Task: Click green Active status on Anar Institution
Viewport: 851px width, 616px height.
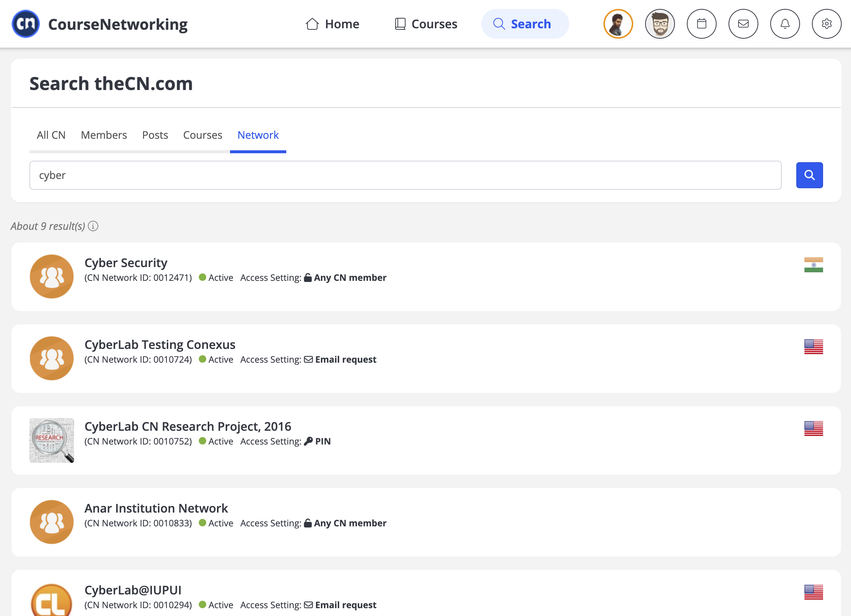Action: (x=216, y=523)
